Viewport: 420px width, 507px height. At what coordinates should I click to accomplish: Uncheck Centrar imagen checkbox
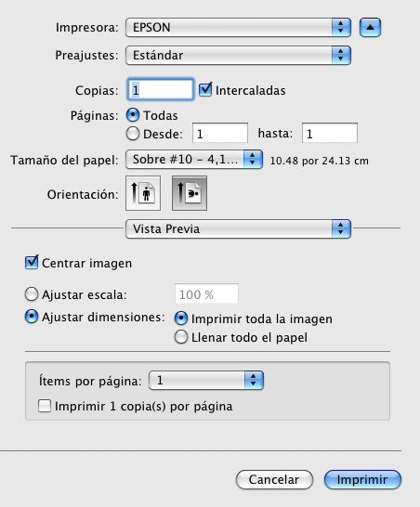click(x=32, y=262)
